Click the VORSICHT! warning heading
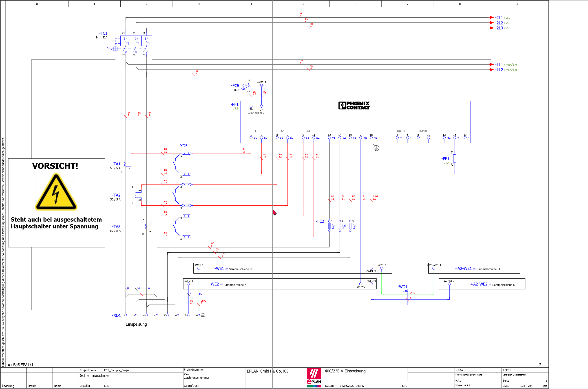The height and width of the screenshot is (389, 588). point(55,166)
